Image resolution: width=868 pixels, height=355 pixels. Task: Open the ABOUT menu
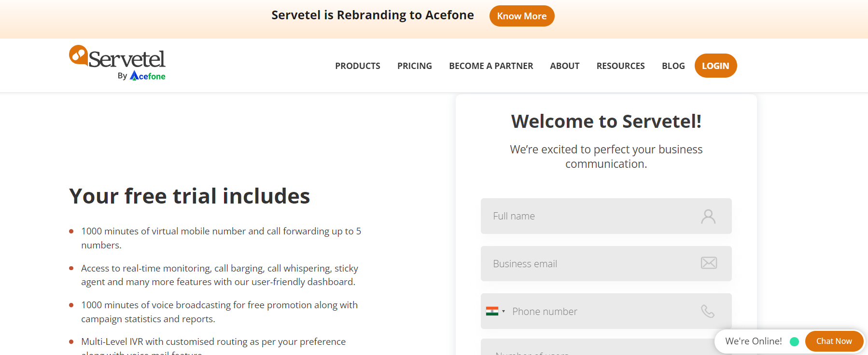(564, 66)
